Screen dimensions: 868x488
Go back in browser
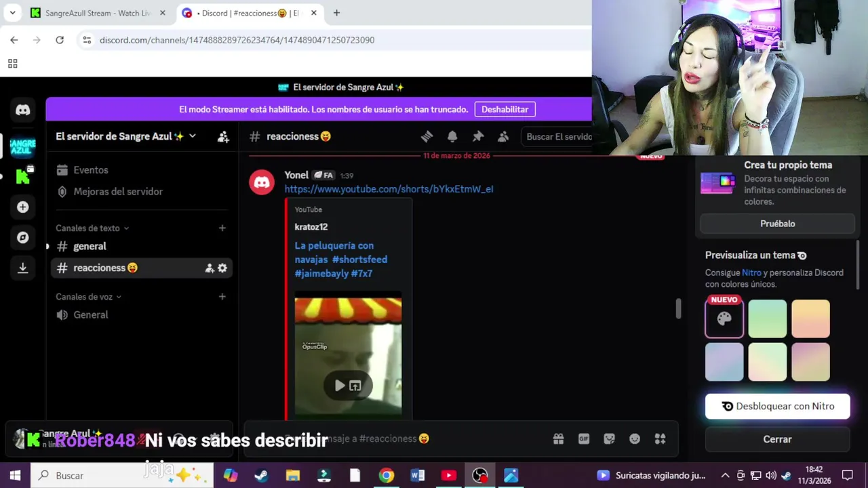pyautogui.click(x=14, y=40)
